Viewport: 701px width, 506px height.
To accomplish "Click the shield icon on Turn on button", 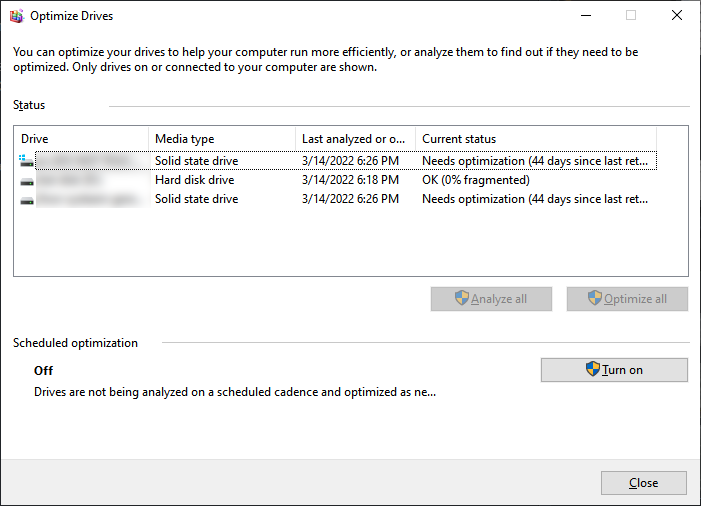I will tap(593, 370).
